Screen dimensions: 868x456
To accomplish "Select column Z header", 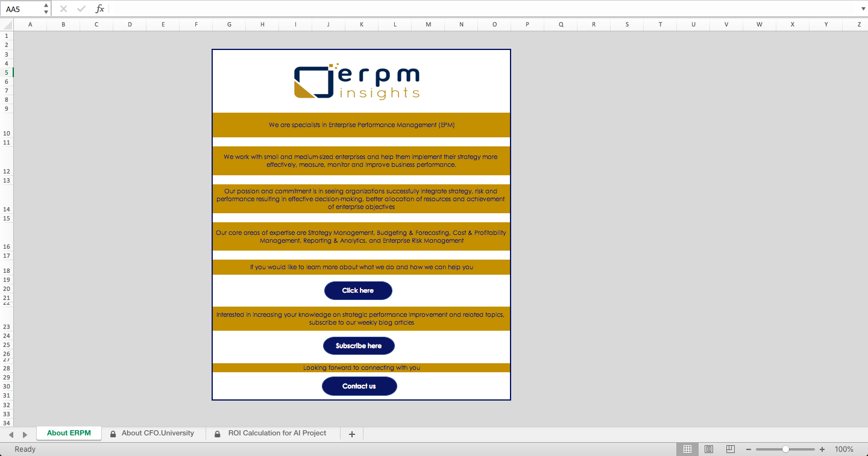I will (859, 25).
